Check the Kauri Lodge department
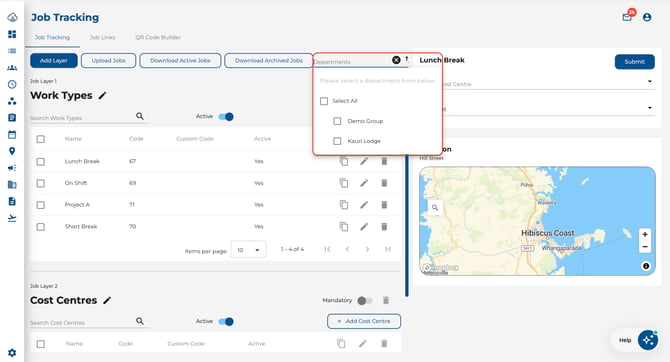 coord(337,141)
